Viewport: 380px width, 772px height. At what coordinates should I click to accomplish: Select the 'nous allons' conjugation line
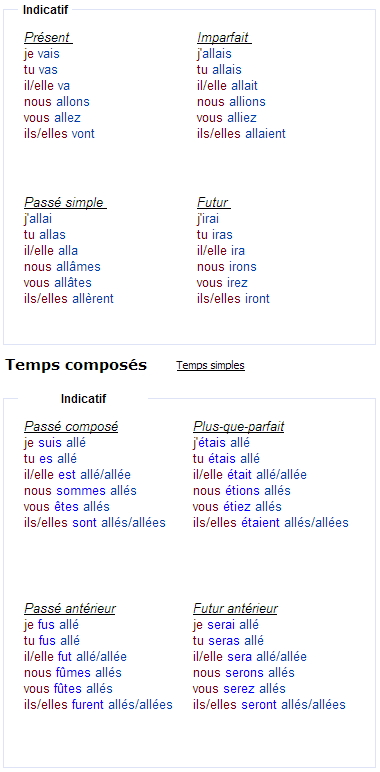(x=57, y=102)
